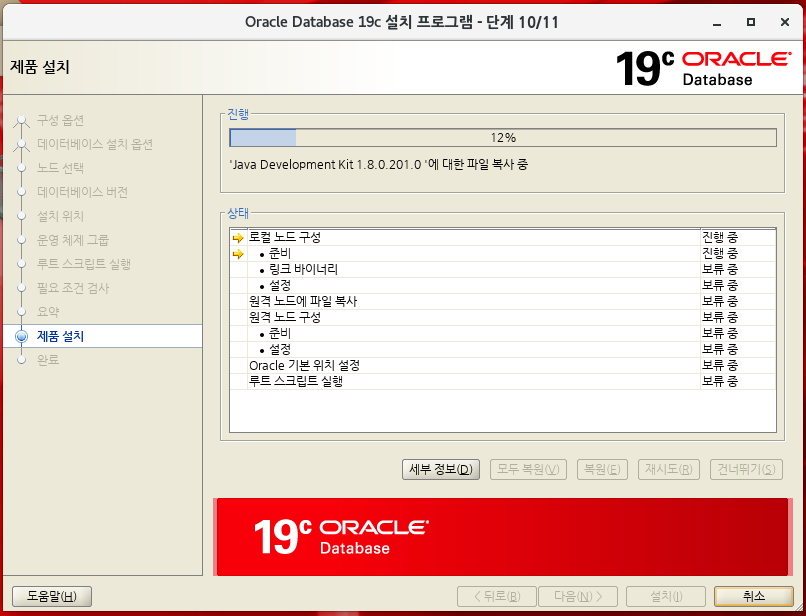
Task: Select the 원격 노드 구성 row
Action: 503,317
